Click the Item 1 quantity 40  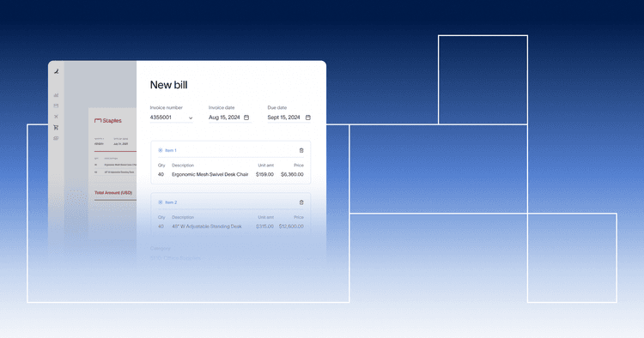tap(161, 174)
